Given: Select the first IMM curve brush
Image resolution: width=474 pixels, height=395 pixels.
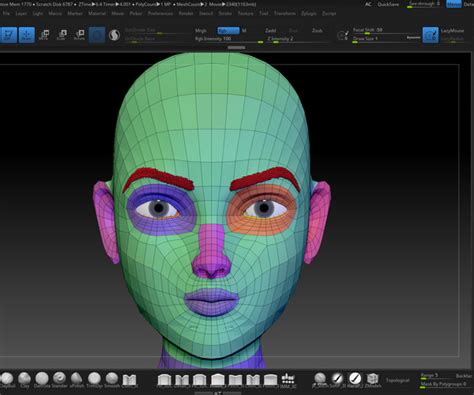Looking at the screenshot, I should (164, 380).
